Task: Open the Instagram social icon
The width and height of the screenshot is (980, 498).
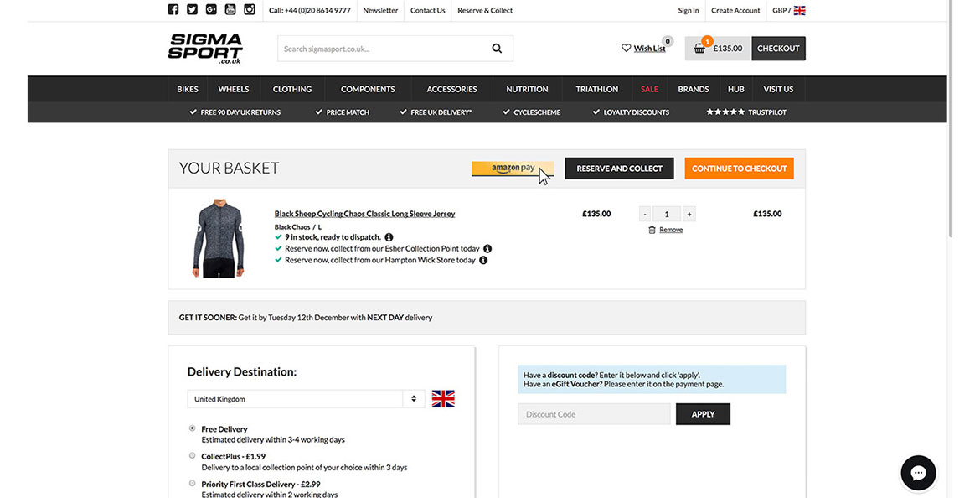Action: pyautogui.click(x=250, y=9)
